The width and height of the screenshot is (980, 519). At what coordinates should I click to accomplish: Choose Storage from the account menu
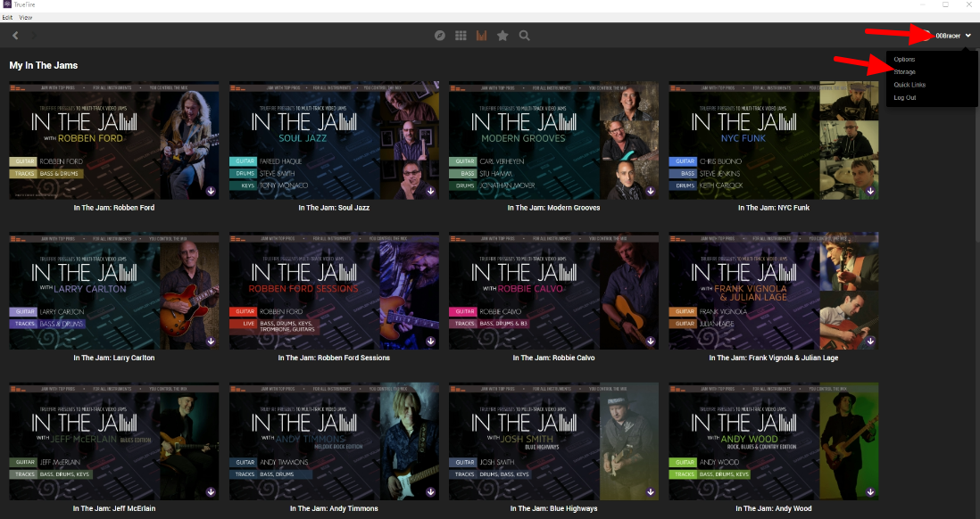(904, 72)
